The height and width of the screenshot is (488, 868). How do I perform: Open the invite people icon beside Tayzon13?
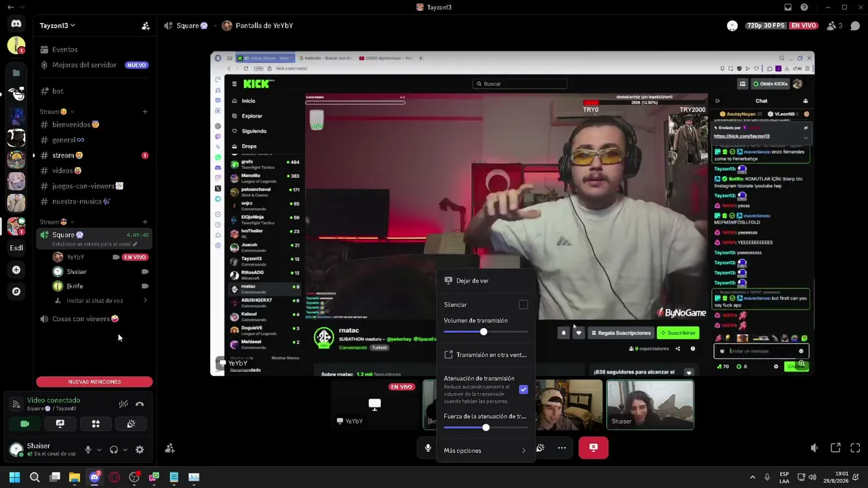coord(145,26)
